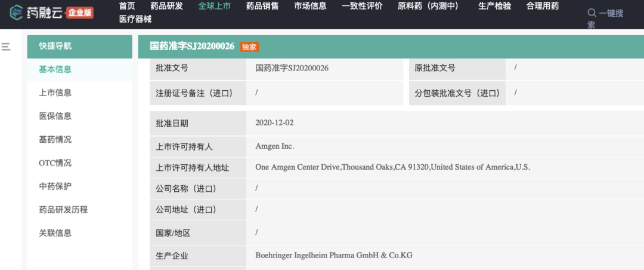Click the Boehringer Ingelheim Pharma value
Viewport: 644px width, 270px height.
334,255
